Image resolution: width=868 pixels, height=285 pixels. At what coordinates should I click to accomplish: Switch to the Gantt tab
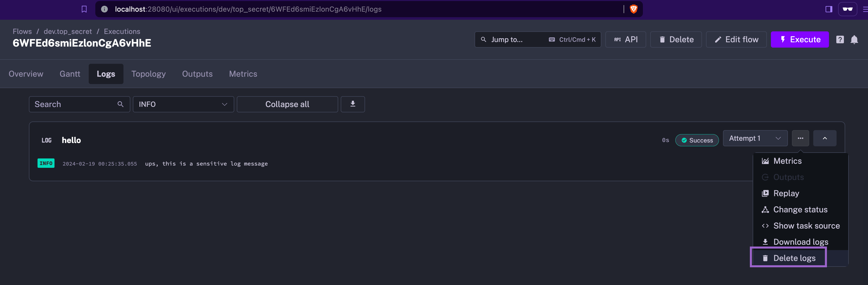coord(70,74)
